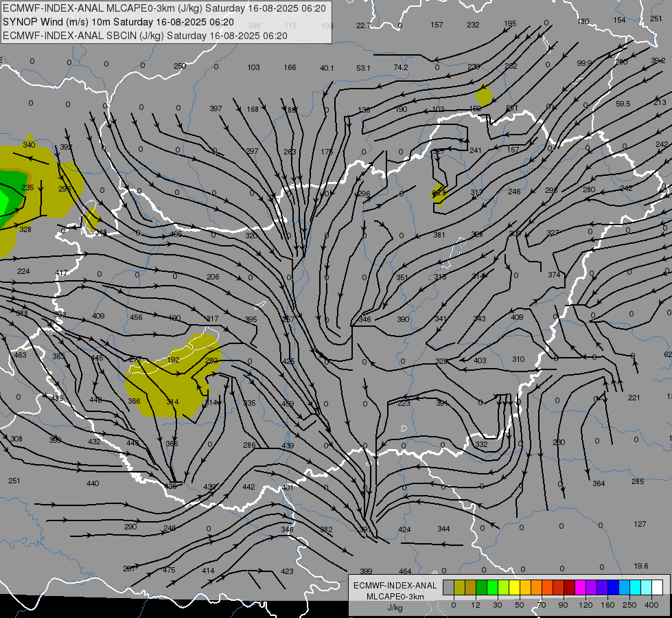The width and height of the screenshot is (672, 618).
Task: Pick the olive-yellow swatch right after 0
Action: click(x=459, y=588)
